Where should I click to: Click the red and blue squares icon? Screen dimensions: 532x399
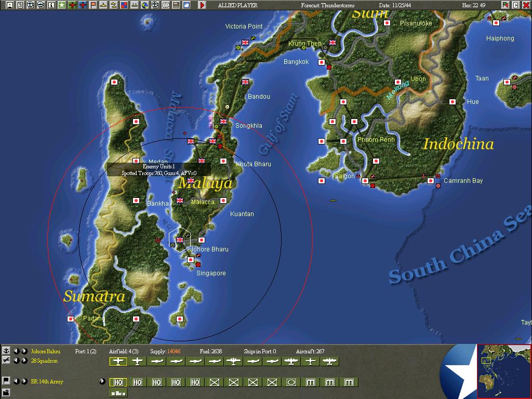pyautogui.click(x=124, y=5)
